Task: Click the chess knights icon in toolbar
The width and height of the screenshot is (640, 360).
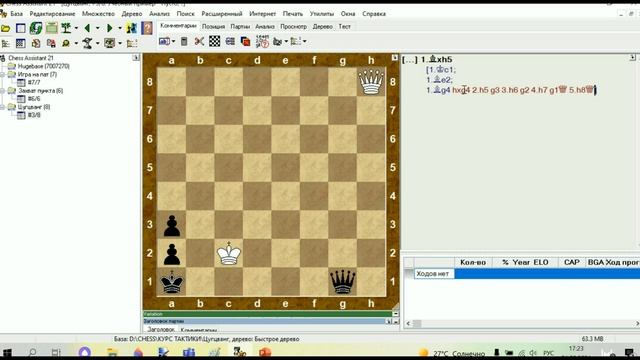Action: coord(131,28)
